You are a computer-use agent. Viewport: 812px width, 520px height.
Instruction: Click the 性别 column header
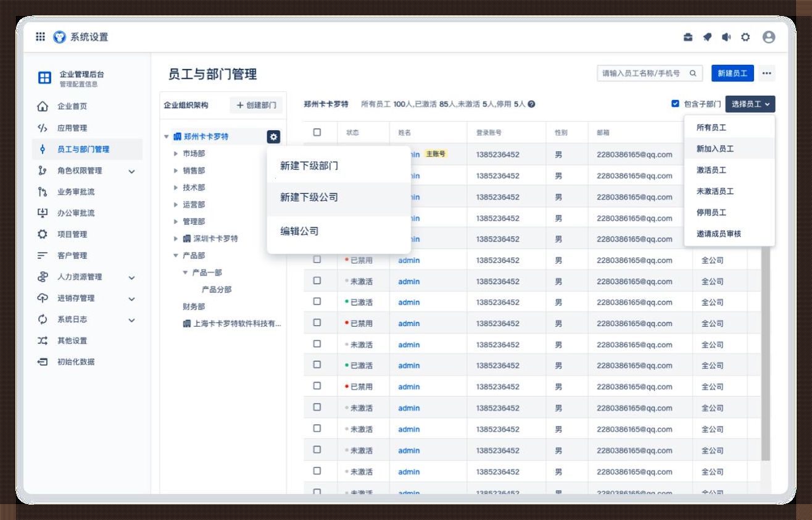click(x=561, y=133)
